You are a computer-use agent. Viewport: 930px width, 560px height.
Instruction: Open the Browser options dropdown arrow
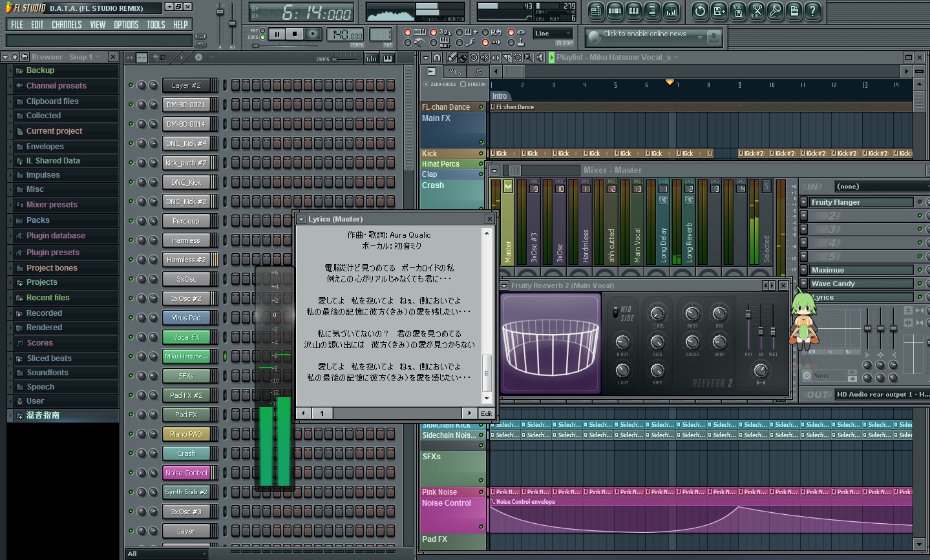click(6, 57)
